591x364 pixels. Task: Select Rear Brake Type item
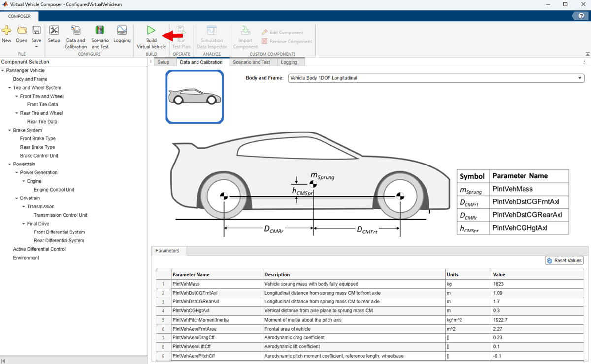pos(37,147)
